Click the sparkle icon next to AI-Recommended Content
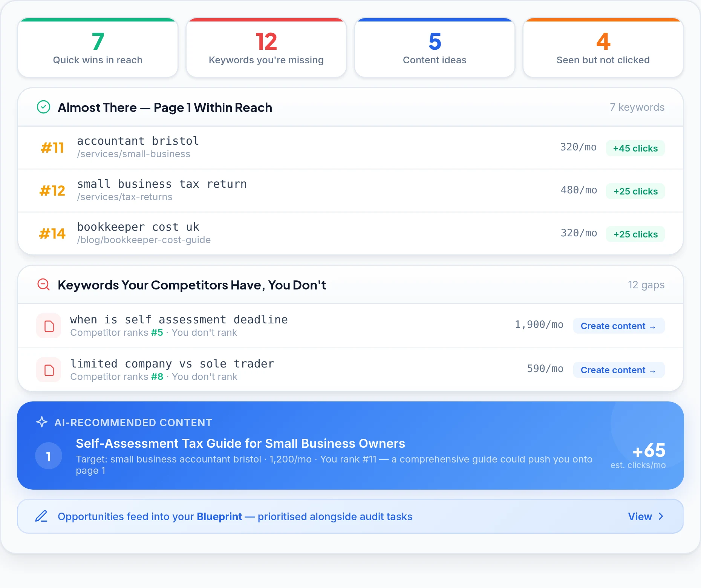Viewport: 701px width, 588px height. [x=42, y=422]
